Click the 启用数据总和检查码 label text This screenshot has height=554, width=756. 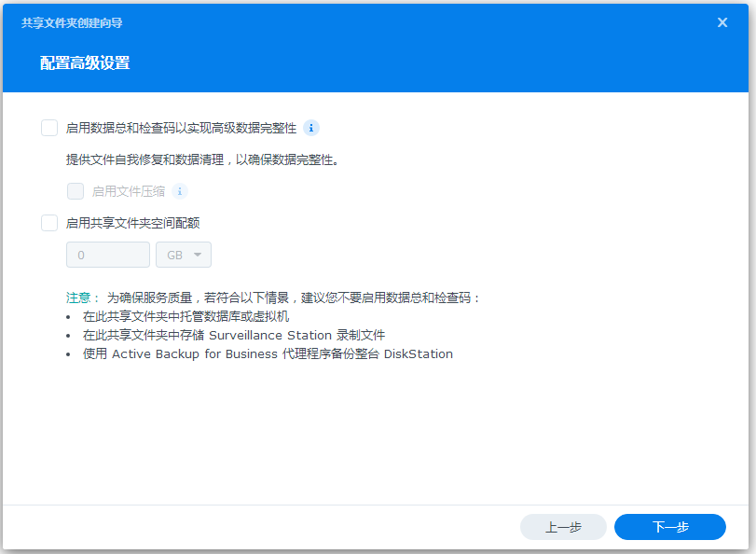pyautogui.click(x=181, y=128)
